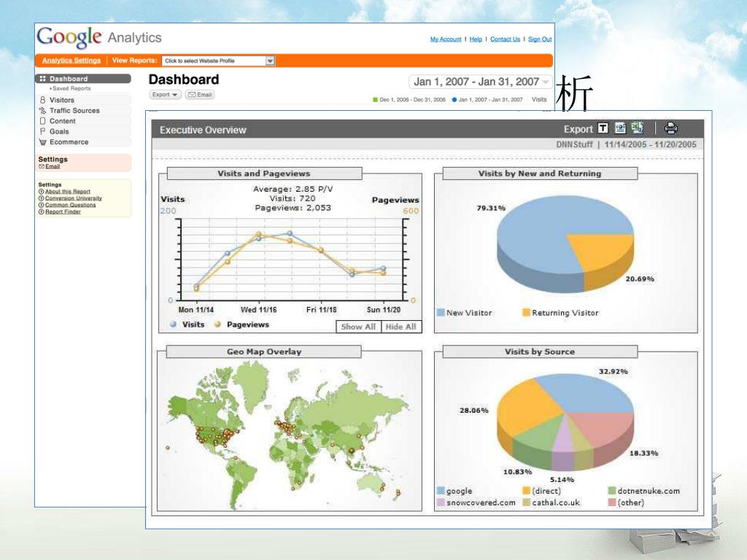Viewport: 747px width, 560px height.
Task: Click the (other) legend swatch
Action: [x=612, y=502]
